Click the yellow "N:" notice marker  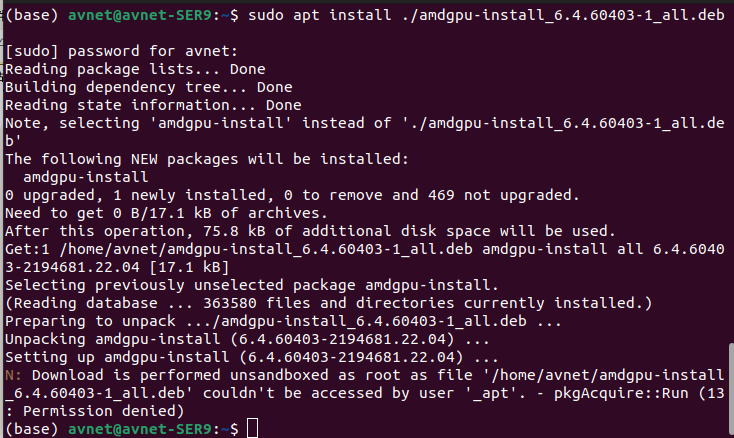13,375
